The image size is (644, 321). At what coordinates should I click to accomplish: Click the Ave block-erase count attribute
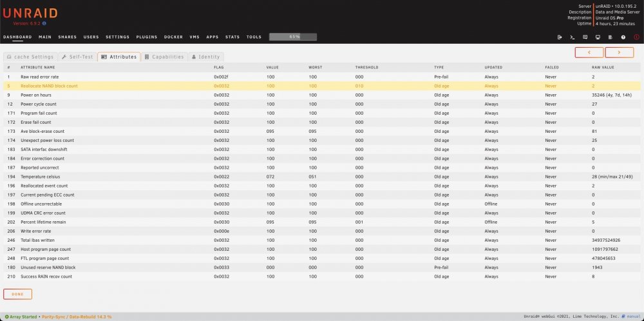click(x=43, y=131)
